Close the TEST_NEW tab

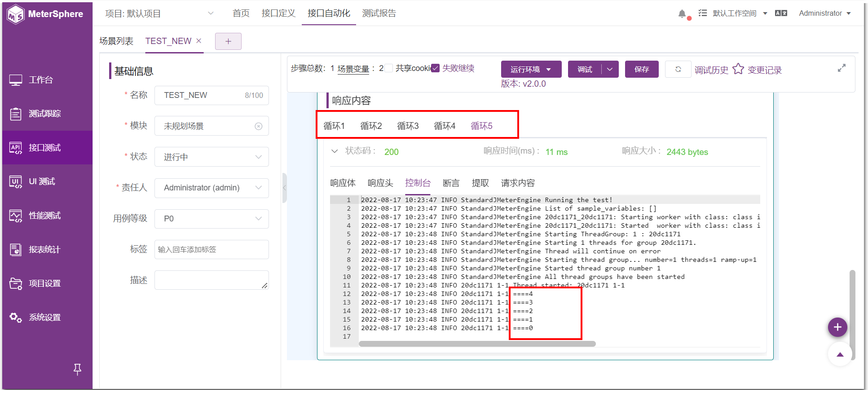coord(198,41)
